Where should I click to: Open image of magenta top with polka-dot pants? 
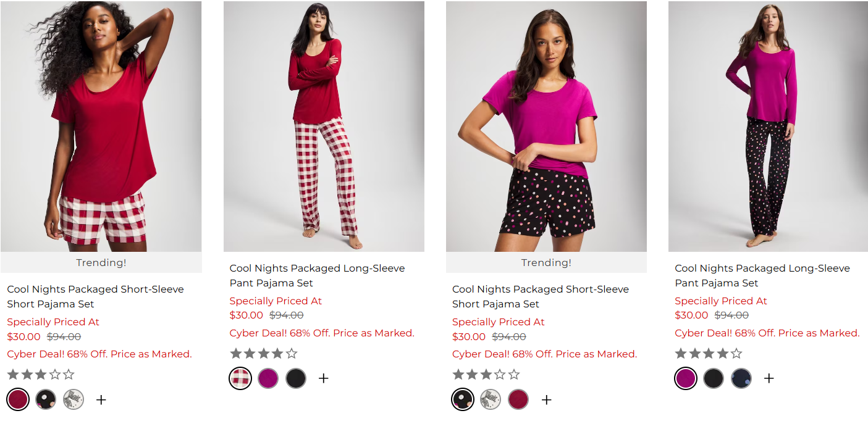[768, 127]
